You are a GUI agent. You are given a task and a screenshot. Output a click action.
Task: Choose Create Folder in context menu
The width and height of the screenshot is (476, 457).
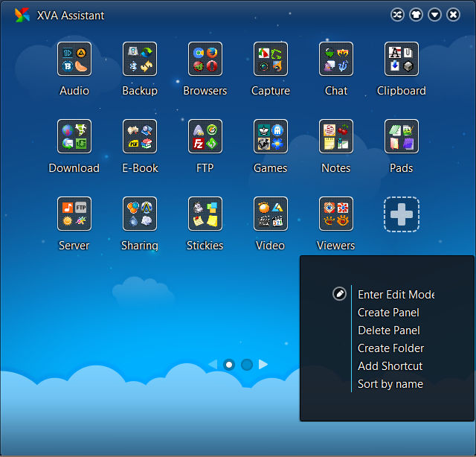(x=390, y=348)
